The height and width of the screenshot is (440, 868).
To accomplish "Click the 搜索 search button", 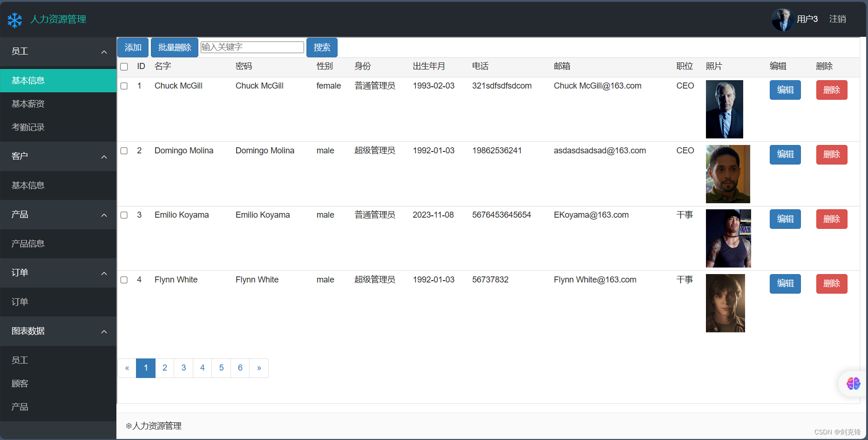I will coord(322,47).
